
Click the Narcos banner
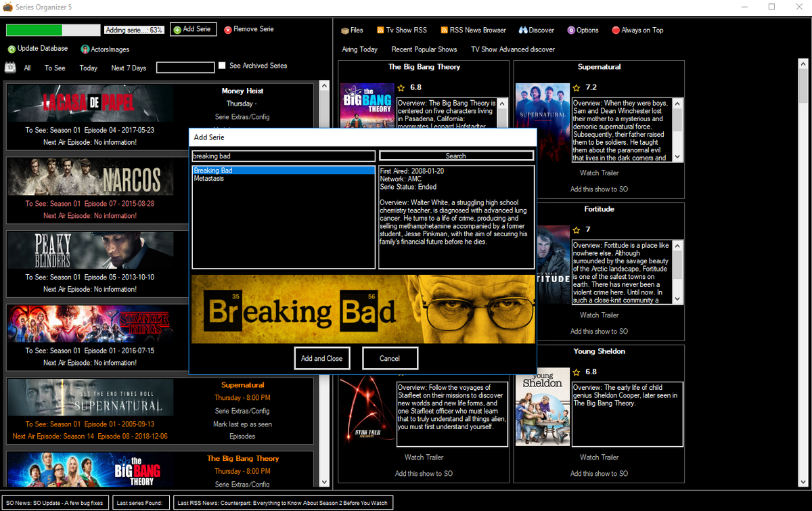coord(90,177)
